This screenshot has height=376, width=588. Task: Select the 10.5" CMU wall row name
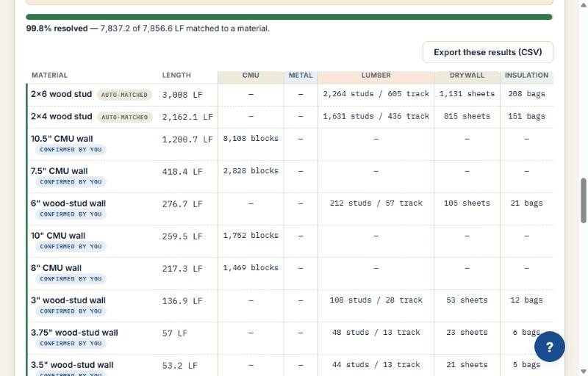click(62, 139)
